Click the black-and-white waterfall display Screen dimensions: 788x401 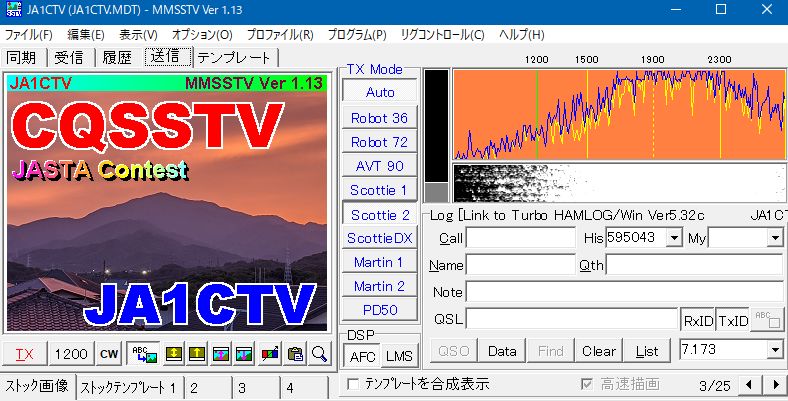click(620, 183)
